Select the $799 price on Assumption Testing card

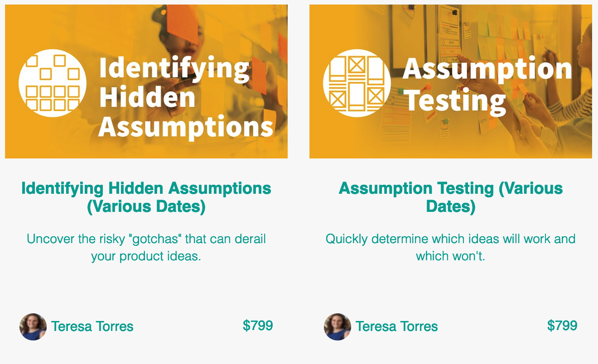(562, 326)
